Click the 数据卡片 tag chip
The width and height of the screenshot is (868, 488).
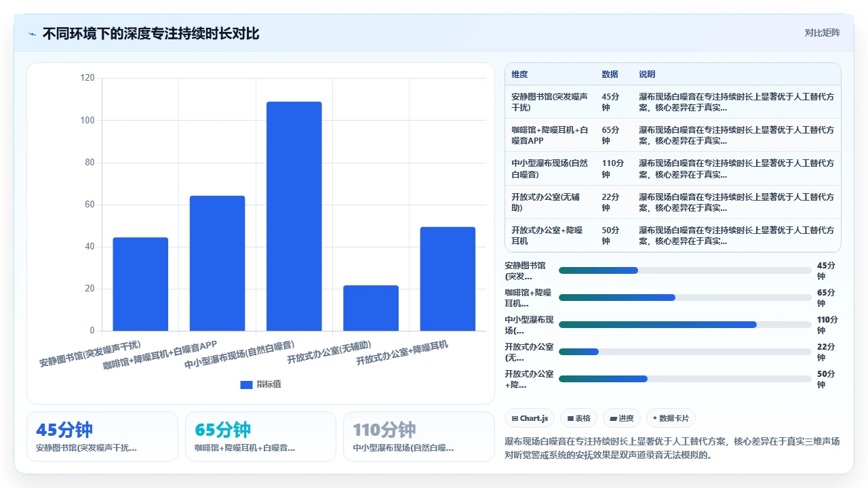click(671, 418)
